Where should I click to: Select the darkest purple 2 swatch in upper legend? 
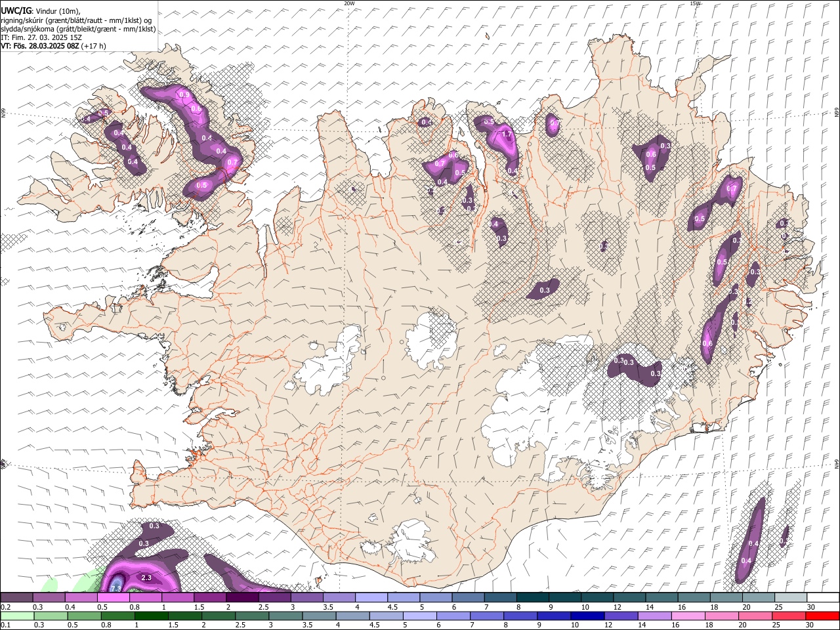(x=242, y=598)
